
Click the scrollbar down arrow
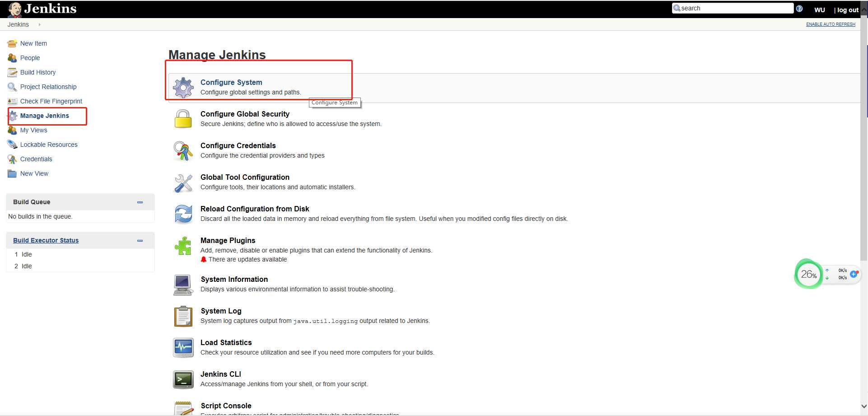tap(864, 406)
